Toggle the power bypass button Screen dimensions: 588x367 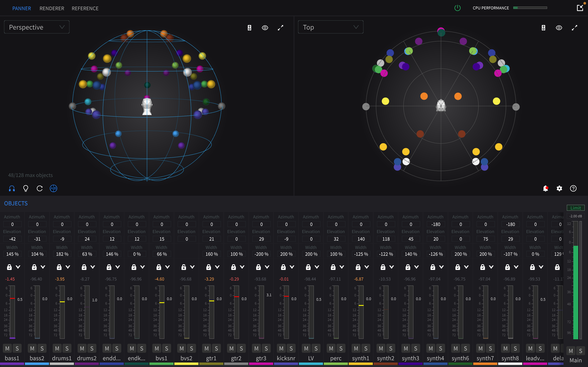tap(457, 8)
